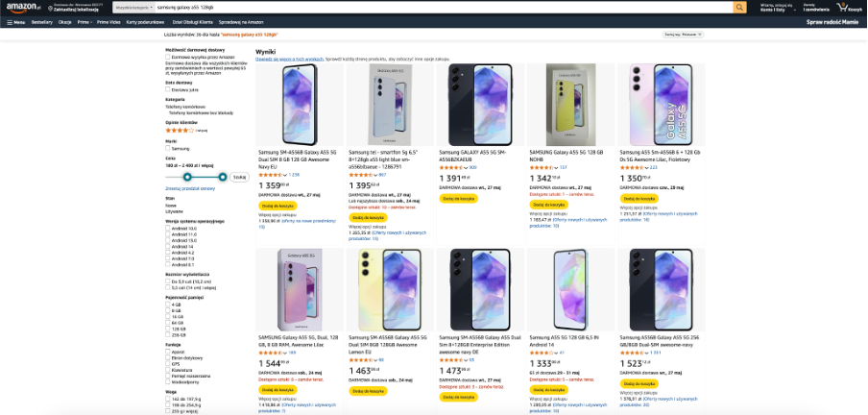Click the right handle of price slider

click(x=223, y=177)
